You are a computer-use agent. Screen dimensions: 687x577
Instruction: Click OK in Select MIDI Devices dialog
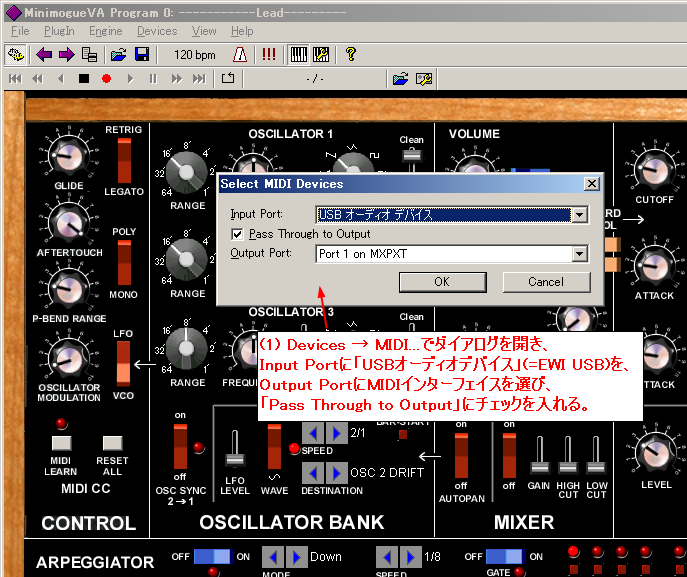(443, 282)
